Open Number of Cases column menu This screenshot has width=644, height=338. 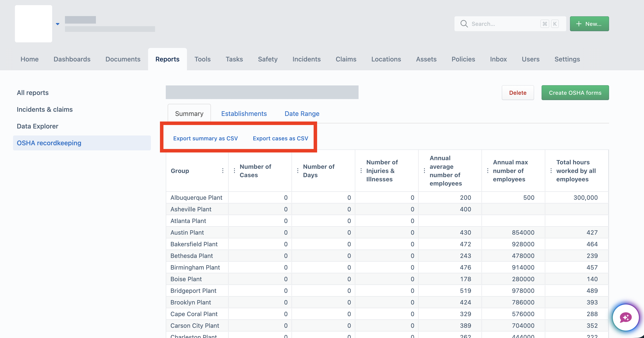coord(234,171)
